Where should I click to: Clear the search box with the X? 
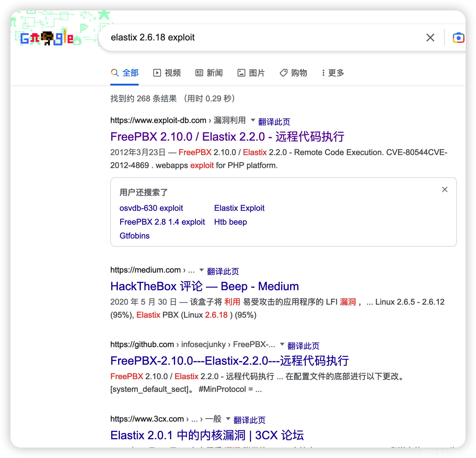pos(430,38)
